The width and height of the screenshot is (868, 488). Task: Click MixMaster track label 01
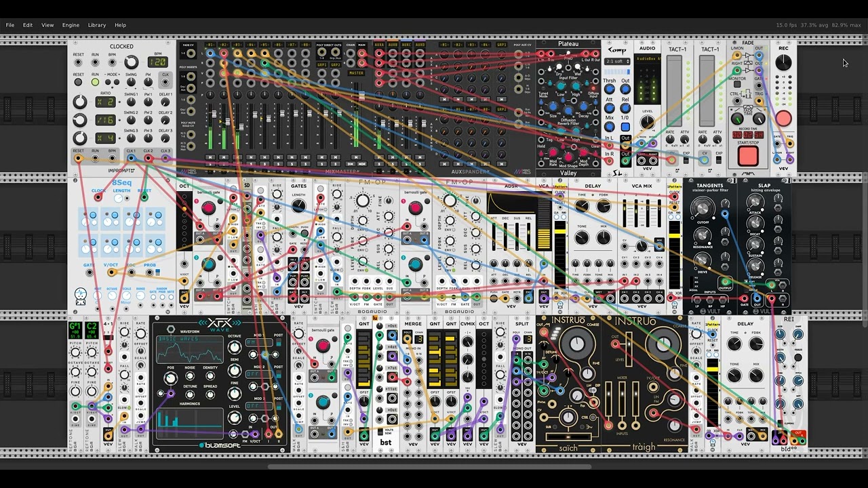pos(210,45)
